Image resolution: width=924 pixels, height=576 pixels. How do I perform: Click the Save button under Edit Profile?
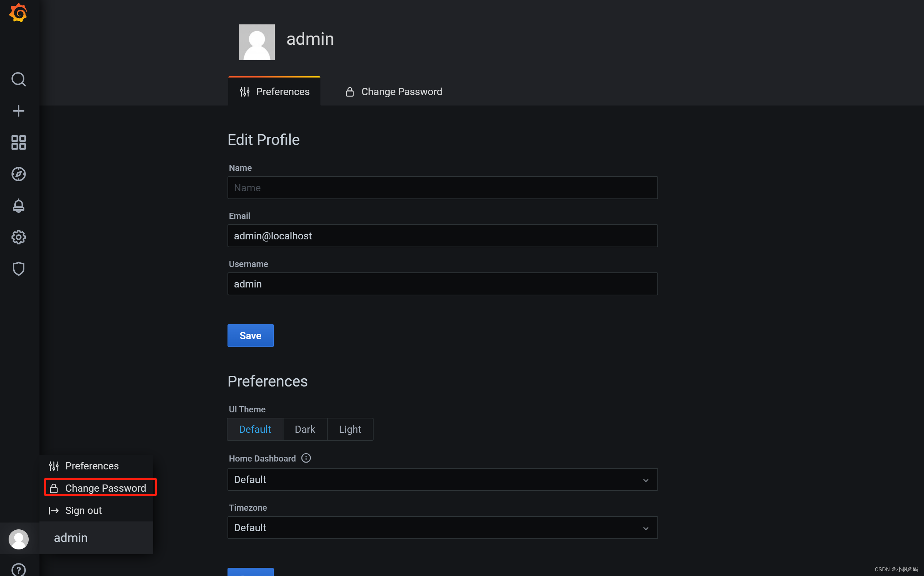click(x=250, y=336)
